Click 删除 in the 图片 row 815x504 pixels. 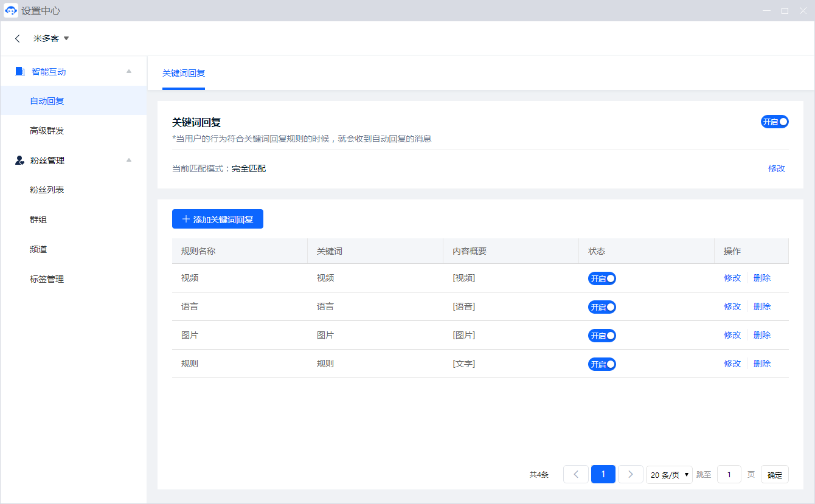click(762, 335)
